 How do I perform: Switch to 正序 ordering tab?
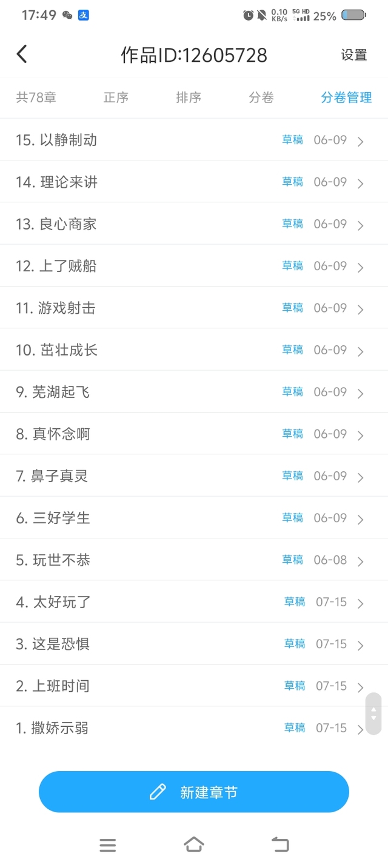point(116,98)
